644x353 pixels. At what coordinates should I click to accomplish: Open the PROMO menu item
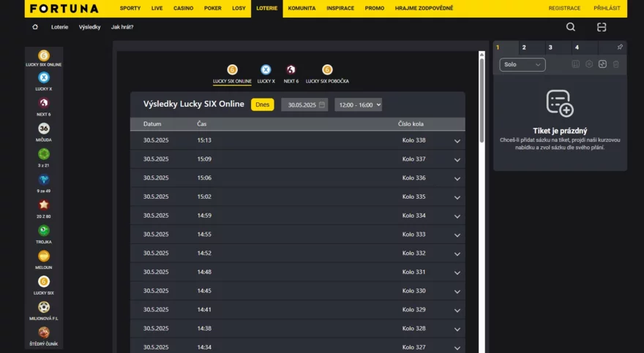pos(375,8)
